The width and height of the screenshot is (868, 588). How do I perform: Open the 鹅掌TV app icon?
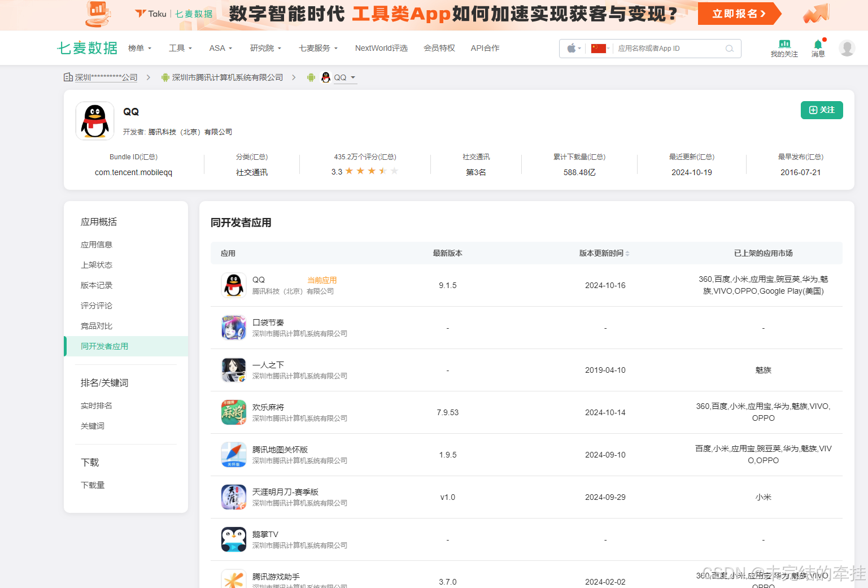pos(234,539)
